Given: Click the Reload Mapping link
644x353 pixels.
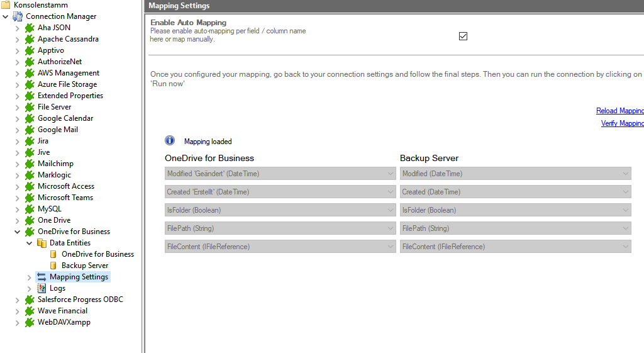Looking at the screenshot, I should coord(619,111).
